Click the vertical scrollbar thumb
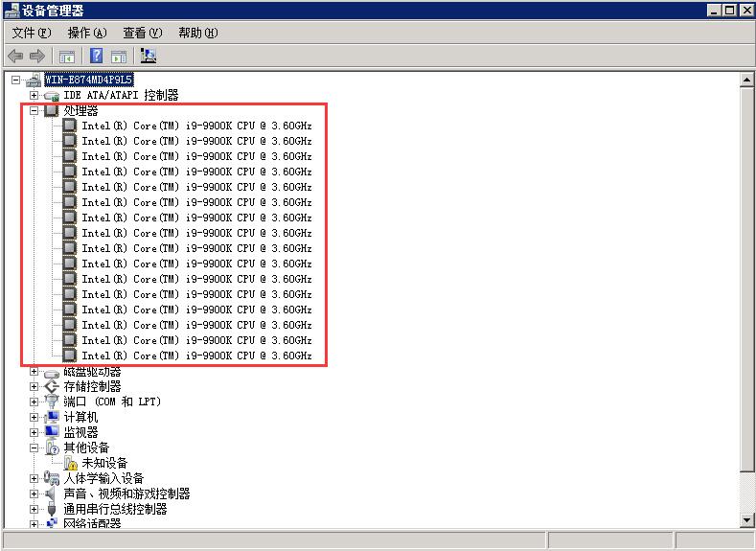This screenshot has height=551, width=756. 746,280
